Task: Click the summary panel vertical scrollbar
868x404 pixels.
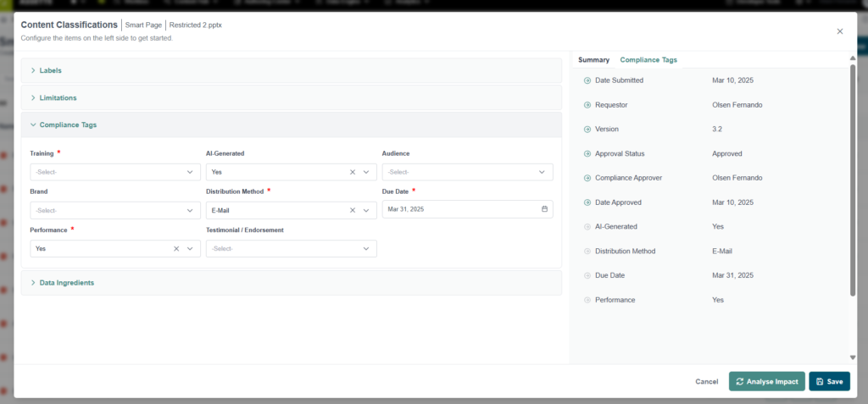Action: point(853,180)
